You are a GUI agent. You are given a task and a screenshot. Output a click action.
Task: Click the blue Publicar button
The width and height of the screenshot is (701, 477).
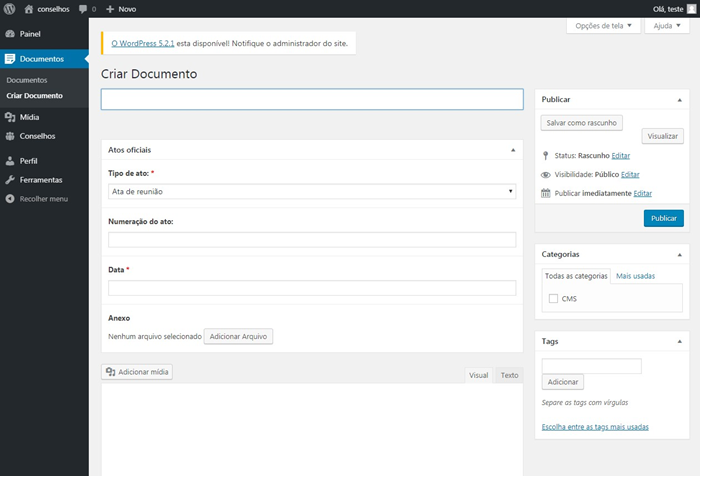click(663, 219)
